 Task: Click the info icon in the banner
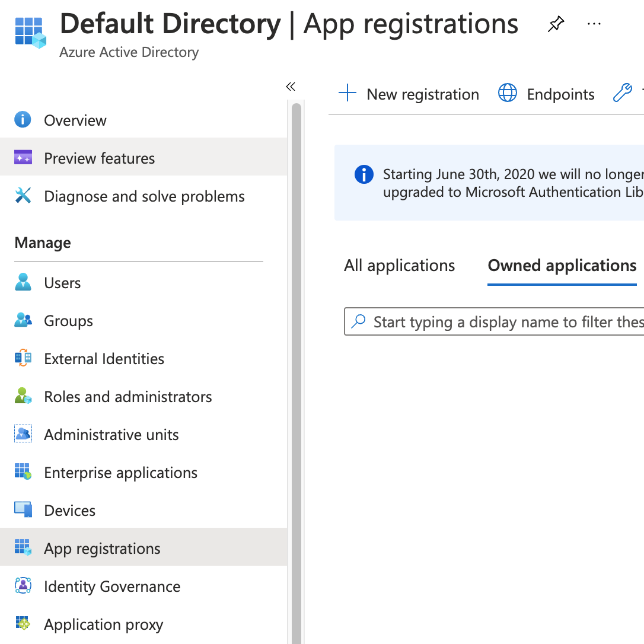click(364, 174)
